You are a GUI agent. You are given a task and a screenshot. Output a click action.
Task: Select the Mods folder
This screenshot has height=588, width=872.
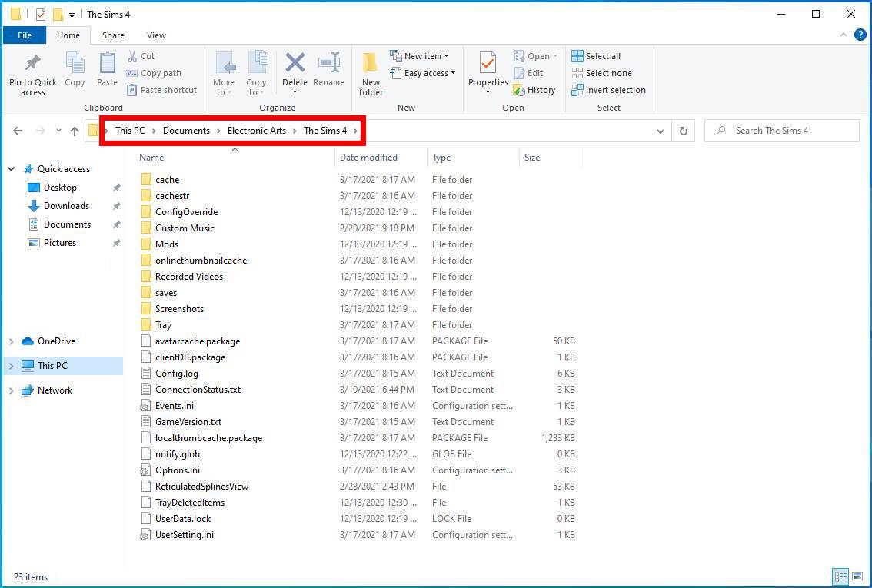tap(167, 244)
